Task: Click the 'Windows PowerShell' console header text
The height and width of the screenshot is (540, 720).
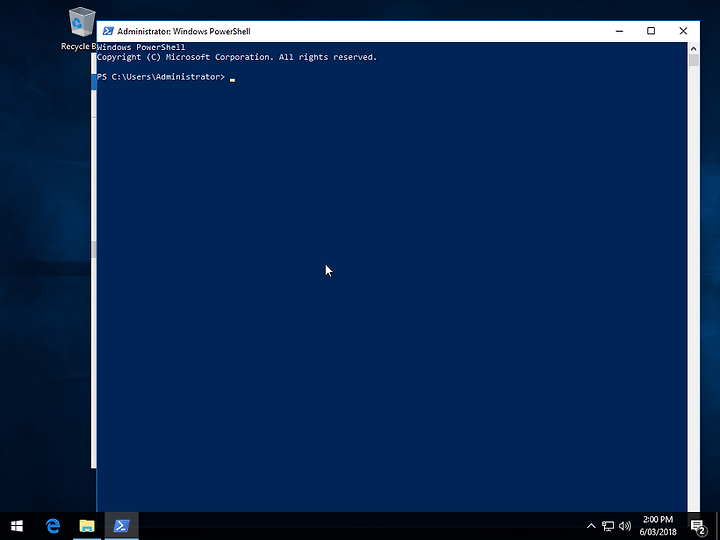Action: click(141, 47)
